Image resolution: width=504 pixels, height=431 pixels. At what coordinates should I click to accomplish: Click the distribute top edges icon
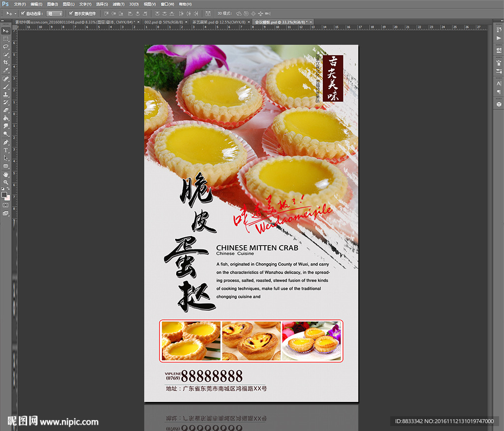(157, 13)
